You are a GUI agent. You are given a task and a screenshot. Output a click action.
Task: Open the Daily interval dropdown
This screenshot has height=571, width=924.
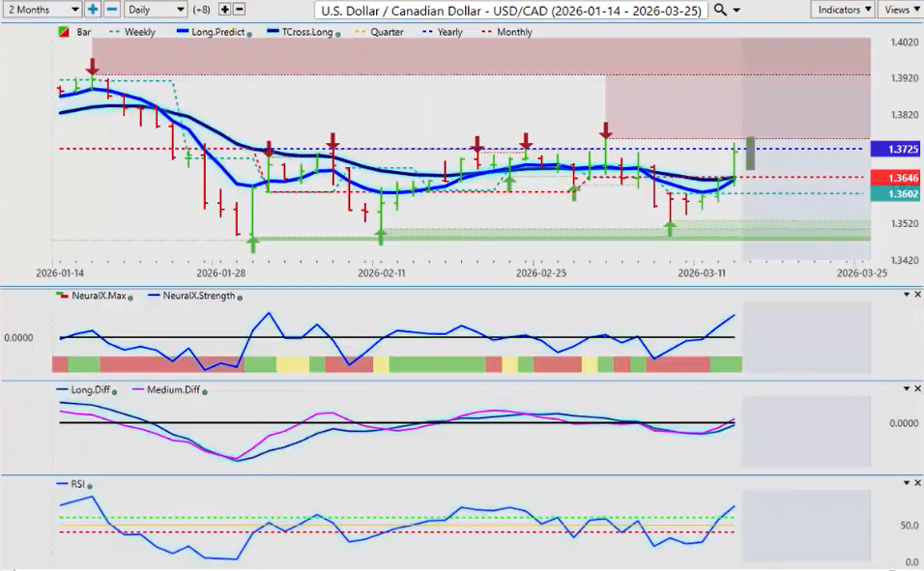156,9
